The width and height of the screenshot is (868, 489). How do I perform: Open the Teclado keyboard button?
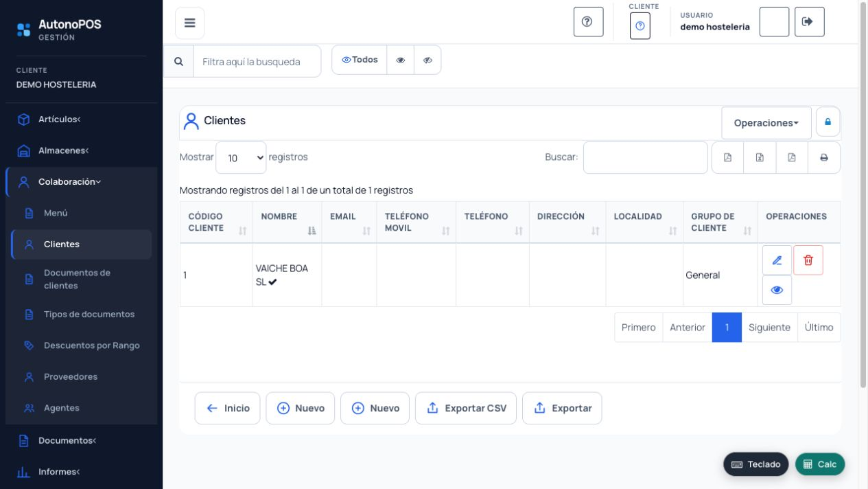[756, 464]
